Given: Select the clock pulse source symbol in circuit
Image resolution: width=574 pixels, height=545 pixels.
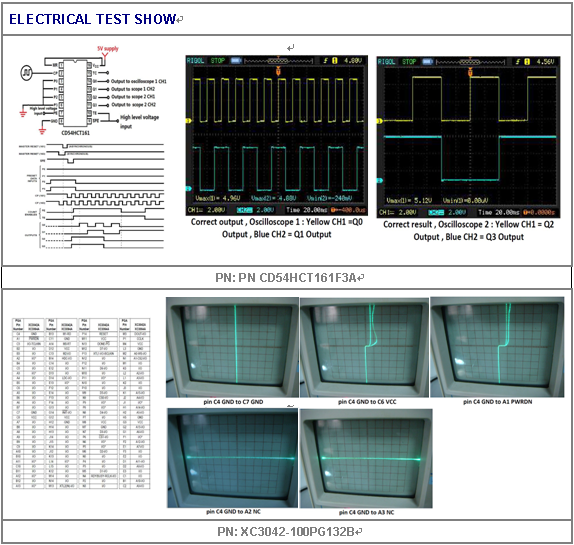Looking at the screenshot, I should tap(26, 73).
